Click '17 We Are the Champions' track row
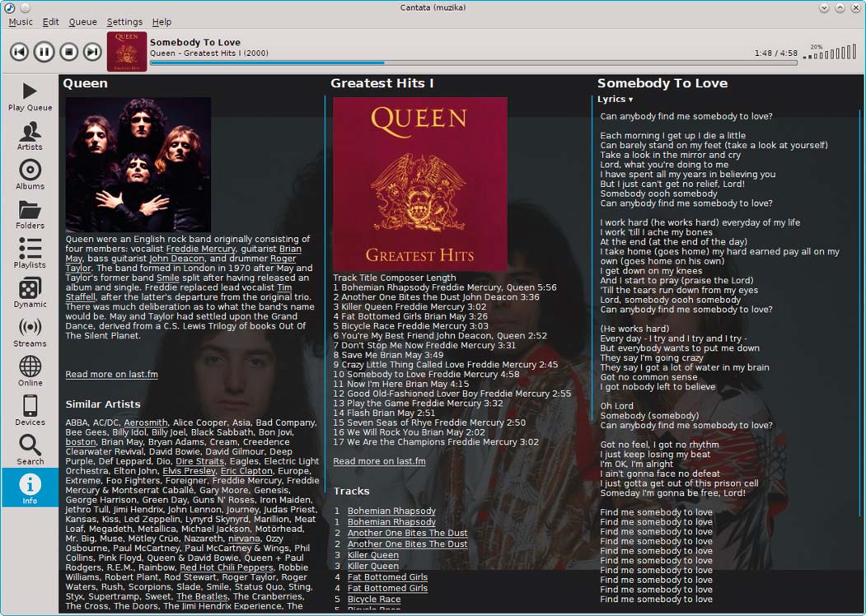This screenshot has height=616, width=866. [x=436, y=442]
